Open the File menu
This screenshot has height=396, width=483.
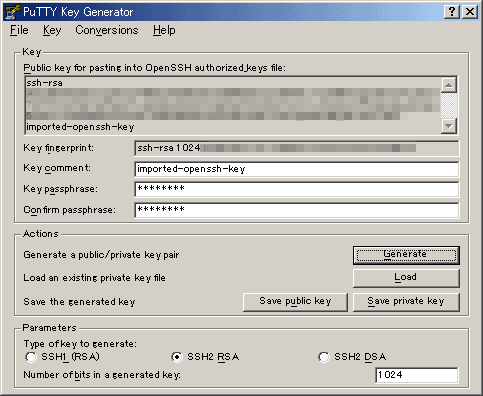[19, 30]
